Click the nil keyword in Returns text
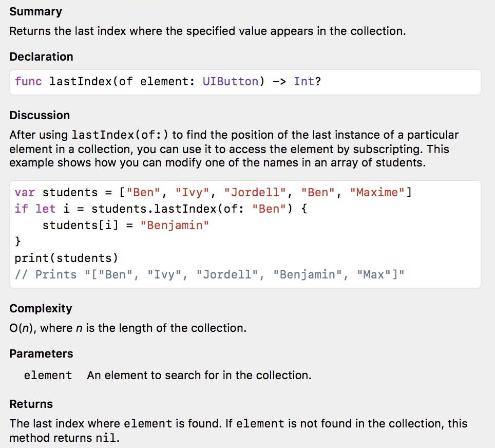This screenshot has height=448, width=495. 106,438
